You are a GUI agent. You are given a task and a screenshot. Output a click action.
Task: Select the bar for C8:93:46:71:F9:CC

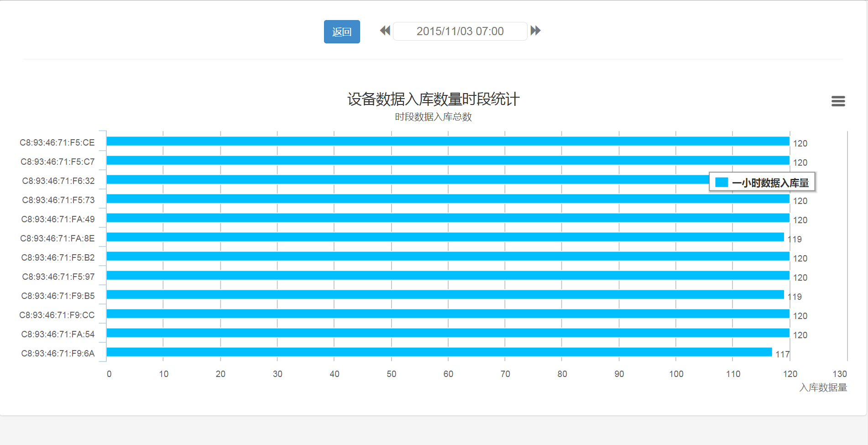[447, 314]
